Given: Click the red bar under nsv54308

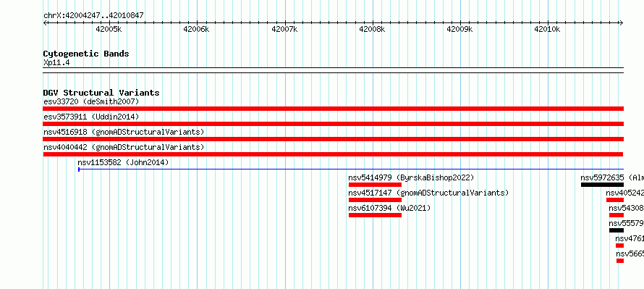Looking at the screenshot, I should pyautogui.click(x=617, y=215).
